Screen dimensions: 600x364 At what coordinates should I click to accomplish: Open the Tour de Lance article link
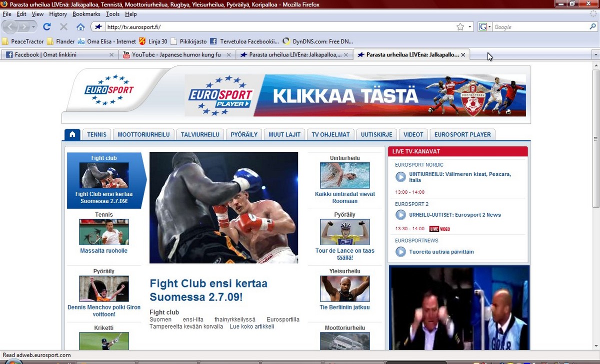[x=344, y=254]
